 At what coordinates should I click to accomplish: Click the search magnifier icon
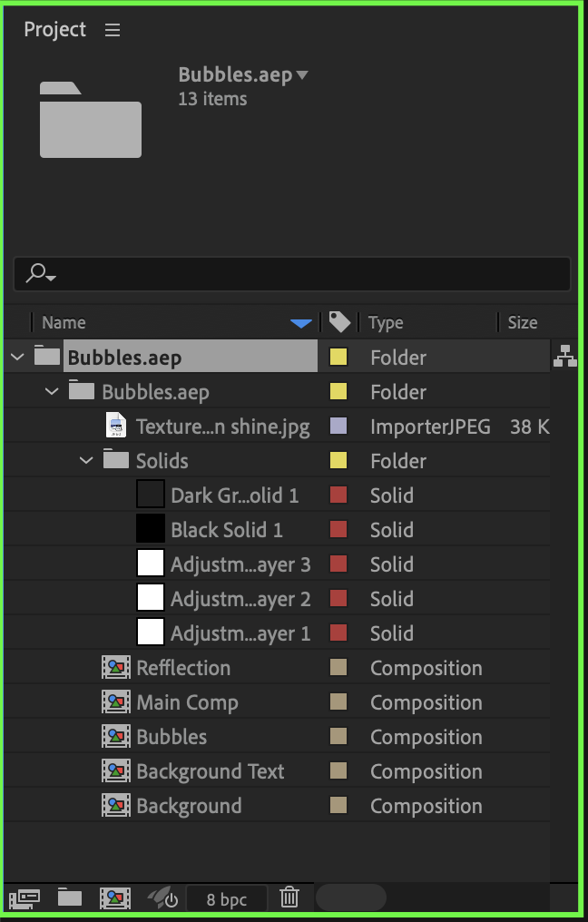[x=41, y=272]
